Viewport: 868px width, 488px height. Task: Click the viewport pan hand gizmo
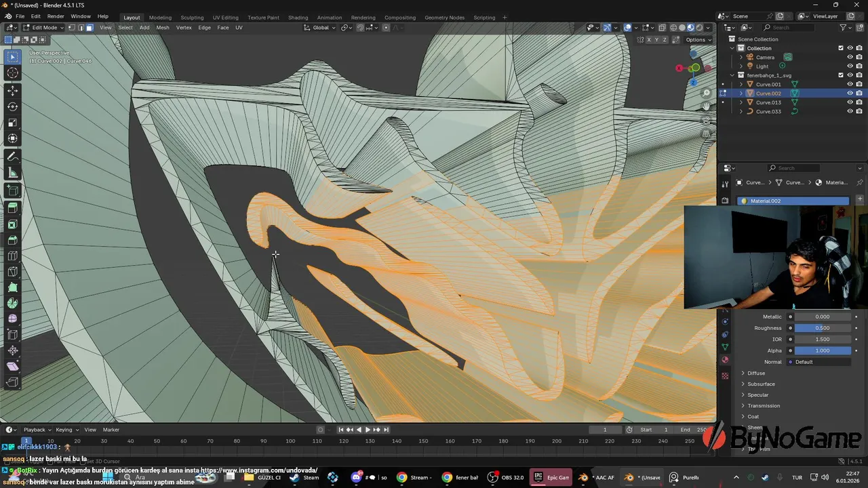click(x=706, y=106)
